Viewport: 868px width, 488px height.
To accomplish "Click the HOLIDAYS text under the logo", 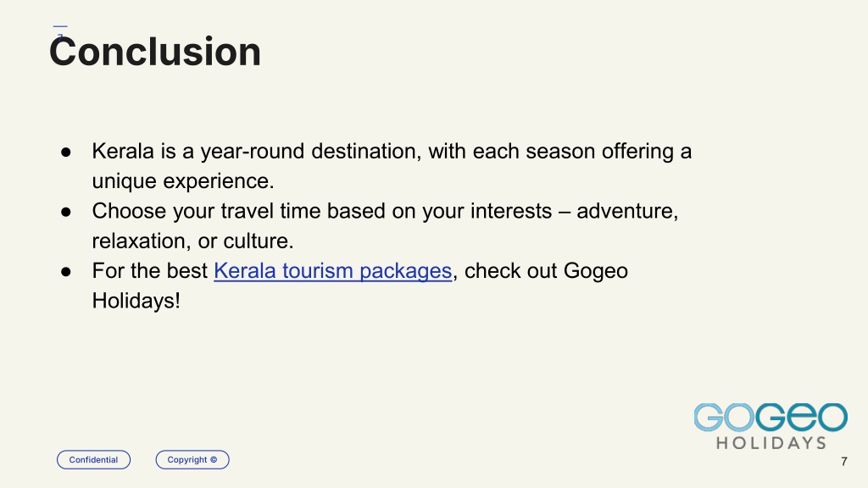I will [771, 442].
